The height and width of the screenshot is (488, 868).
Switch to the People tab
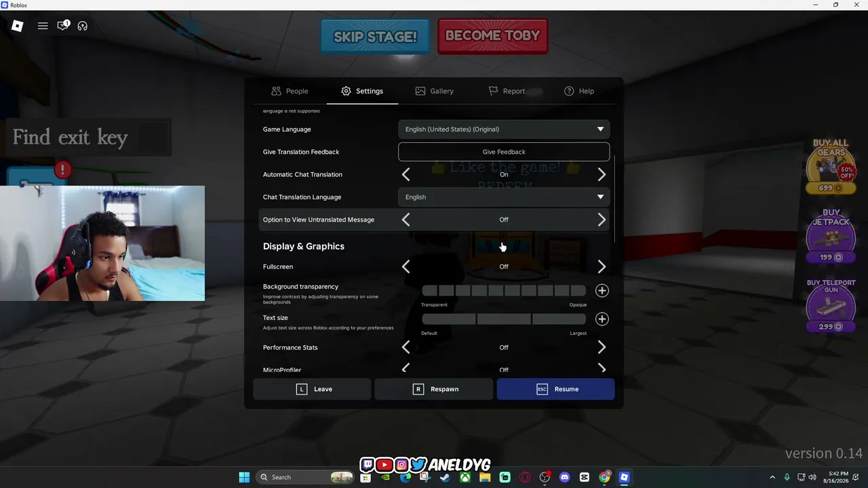point(290,91)
